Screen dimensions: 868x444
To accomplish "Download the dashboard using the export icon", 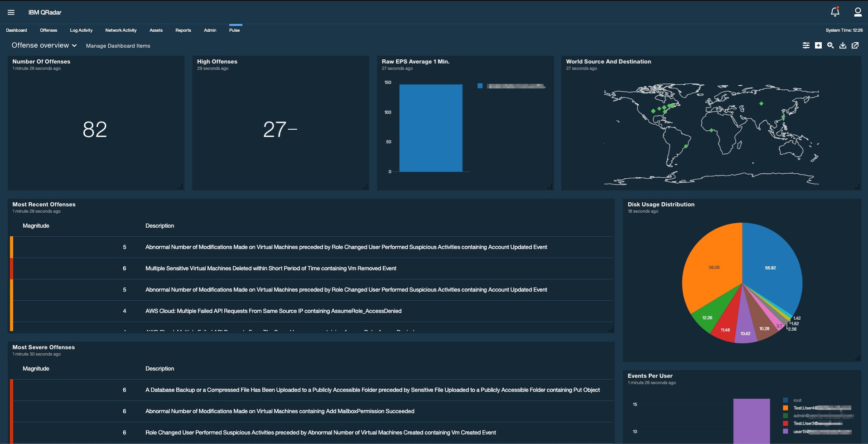I will coord(843,45).
